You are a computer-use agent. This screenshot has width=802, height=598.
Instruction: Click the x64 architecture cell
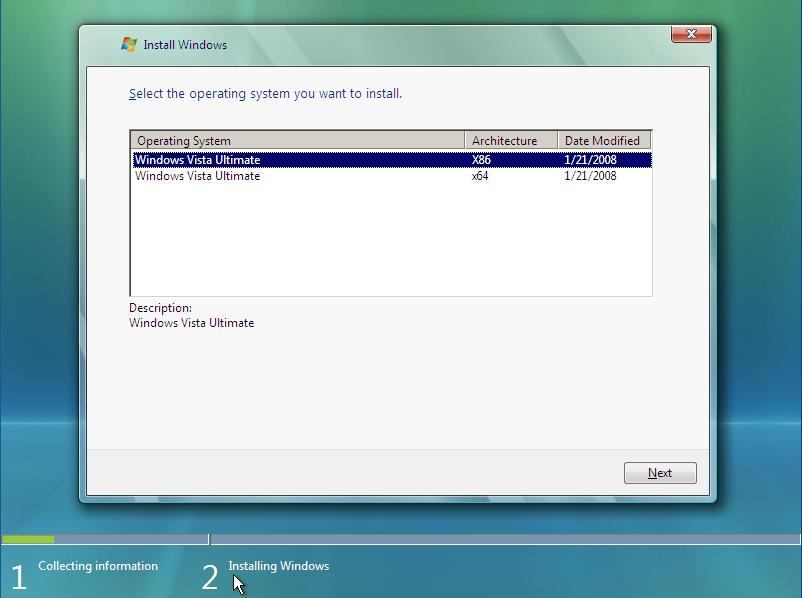point(480,176)
